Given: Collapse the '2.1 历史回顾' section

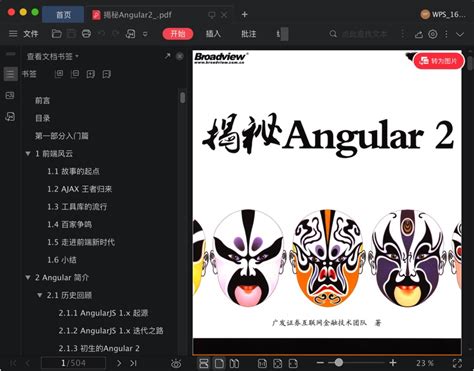Looking at the screenshot, I should point(40,295).
